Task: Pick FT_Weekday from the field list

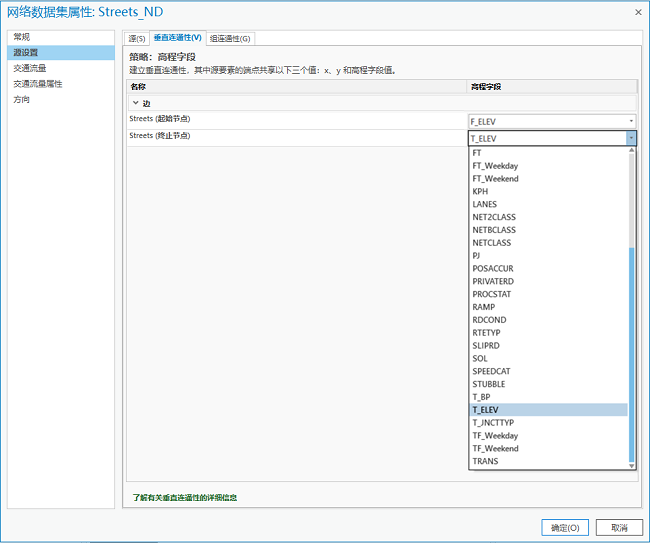Action: coord(495,166)
